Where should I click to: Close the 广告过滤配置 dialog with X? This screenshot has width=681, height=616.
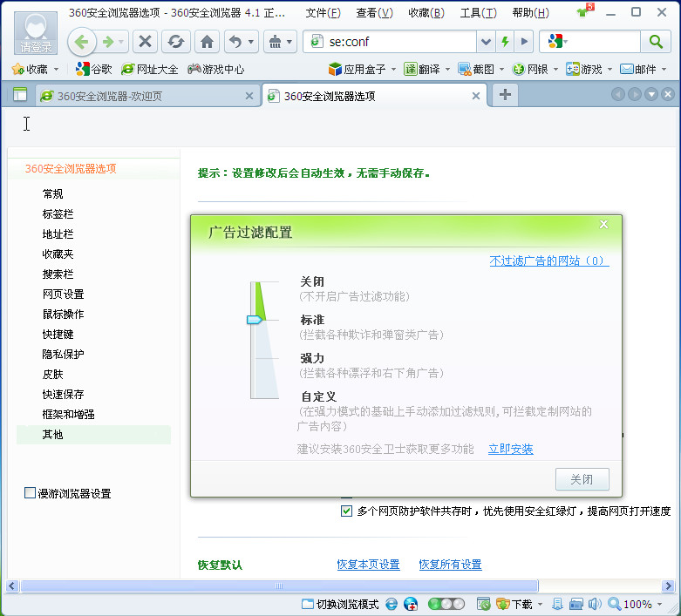point(603,225)
